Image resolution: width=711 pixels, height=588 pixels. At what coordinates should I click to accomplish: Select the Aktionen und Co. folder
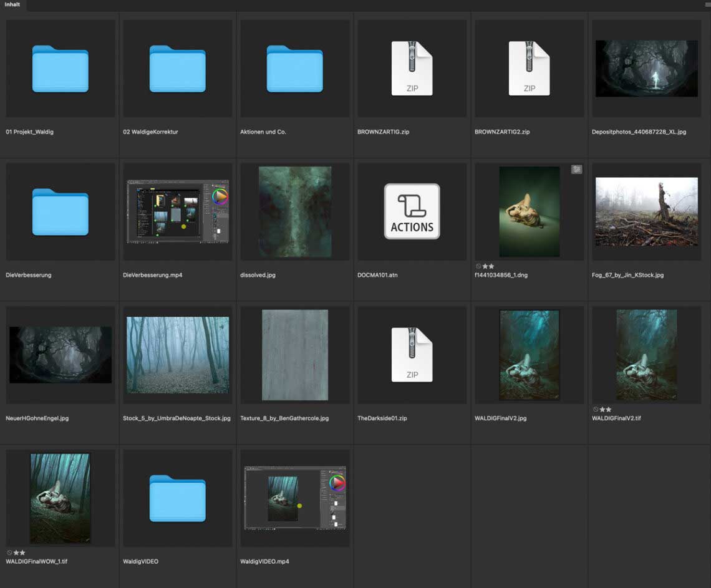(294, 69)
